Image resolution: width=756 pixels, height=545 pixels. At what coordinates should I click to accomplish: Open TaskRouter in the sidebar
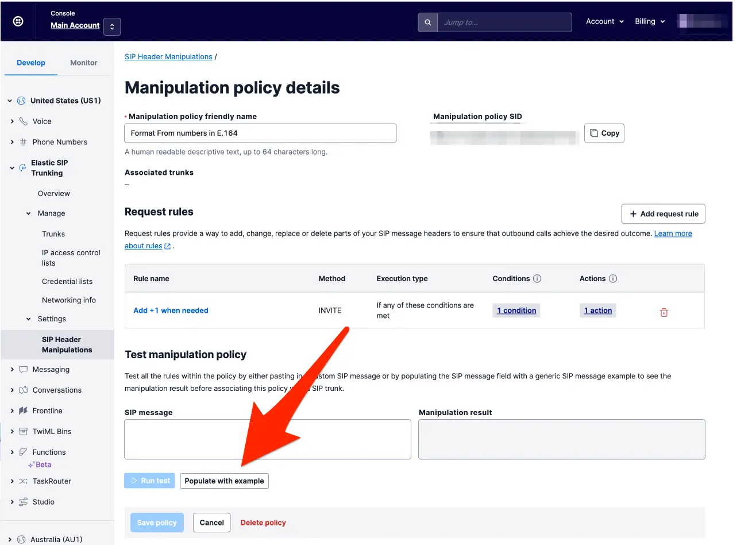(x=52, y=481)
